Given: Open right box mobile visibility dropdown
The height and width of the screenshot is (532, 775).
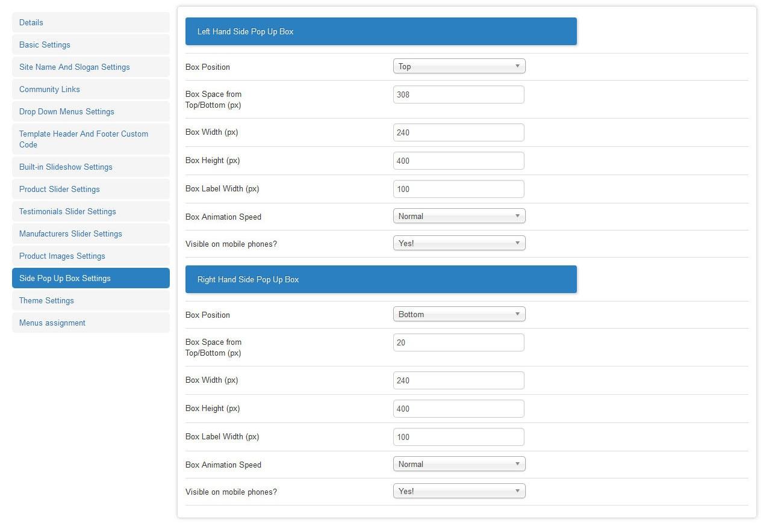Looking at the screenshot, I should (x=459, y=491).
